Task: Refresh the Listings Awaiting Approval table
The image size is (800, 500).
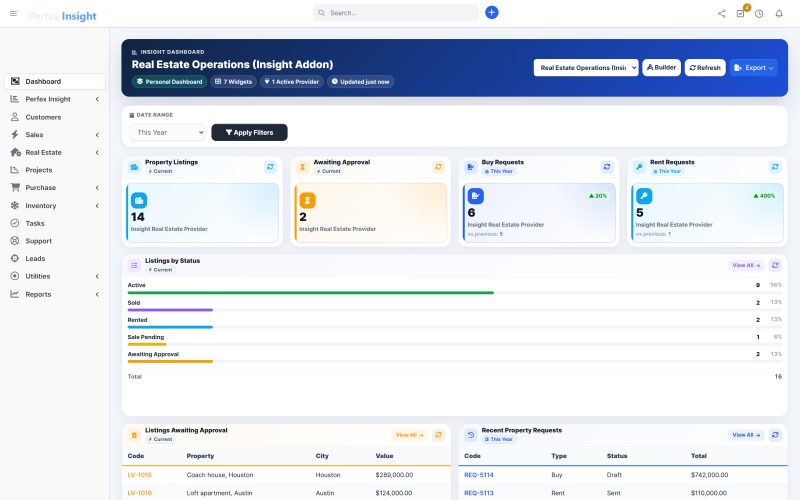Action: coord(438,435)
